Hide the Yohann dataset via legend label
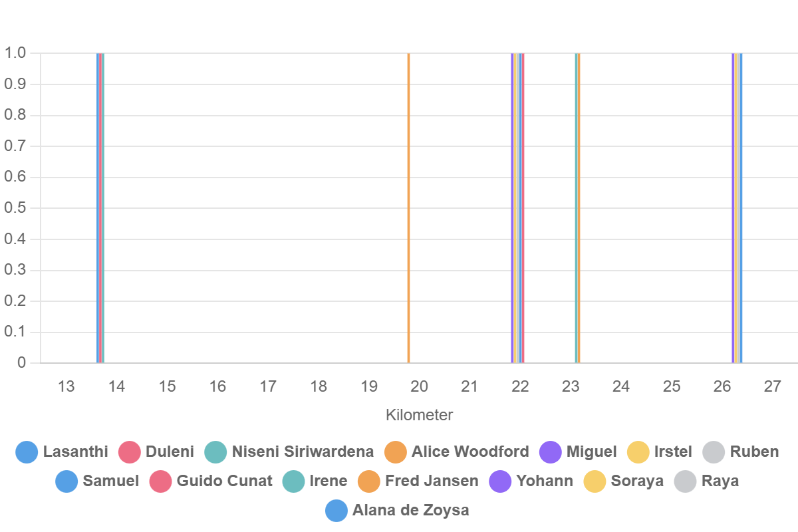 [x=545, y=481]
